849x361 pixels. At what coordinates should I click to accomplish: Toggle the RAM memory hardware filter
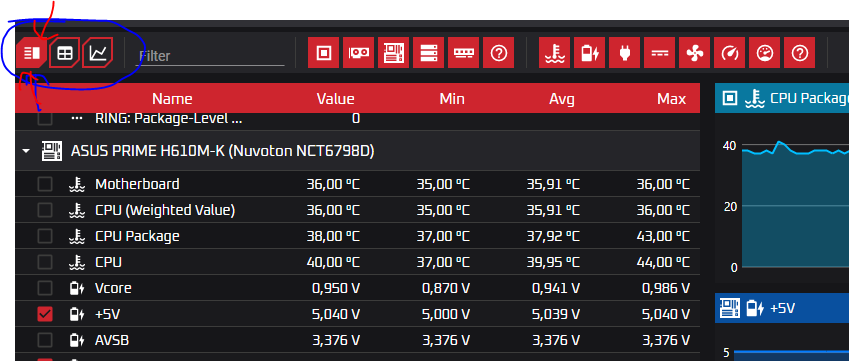pyautogui.click(x=463, y=52)
